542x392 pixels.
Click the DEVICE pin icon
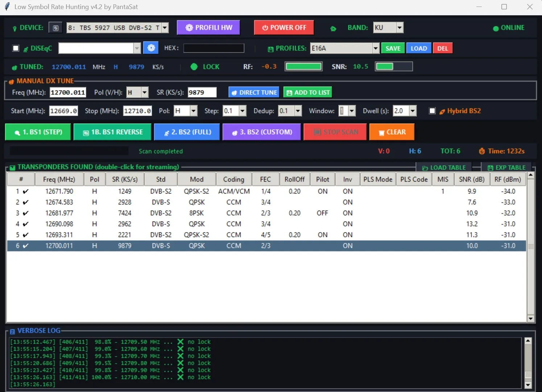pyautogui.click(x=15, y=28)
